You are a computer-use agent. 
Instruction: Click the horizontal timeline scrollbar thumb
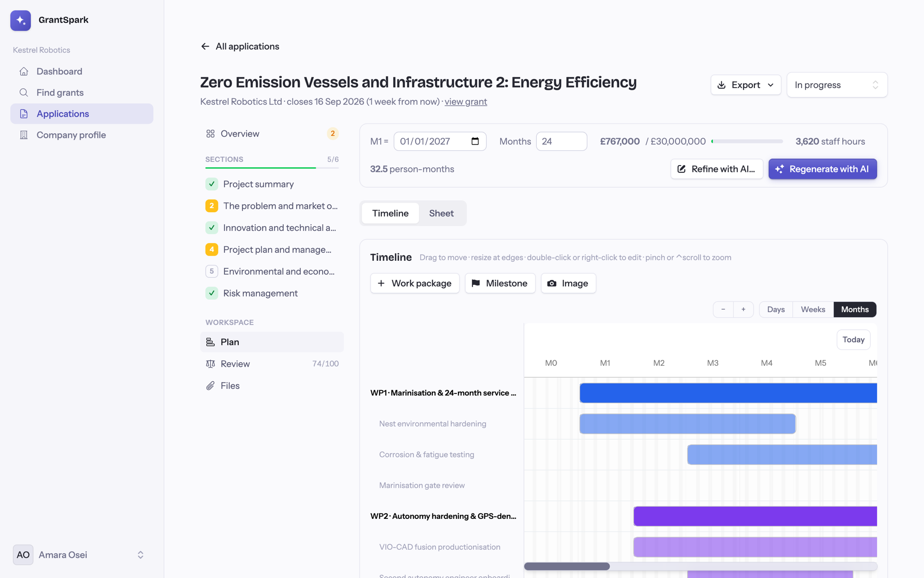[x=567, y=566]
